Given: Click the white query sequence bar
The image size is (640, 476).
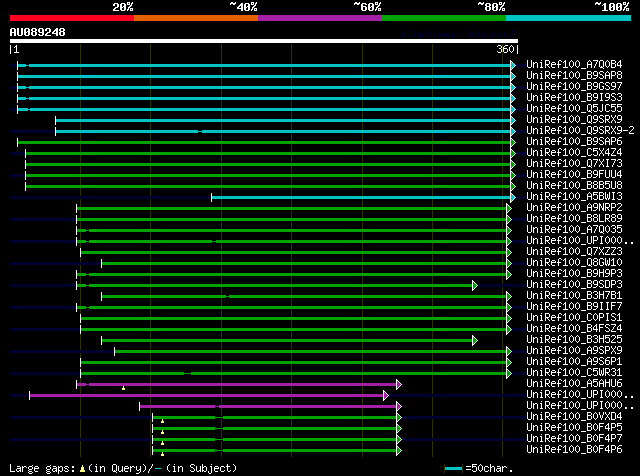Looking at the screenshot, I should click(264, 41).
